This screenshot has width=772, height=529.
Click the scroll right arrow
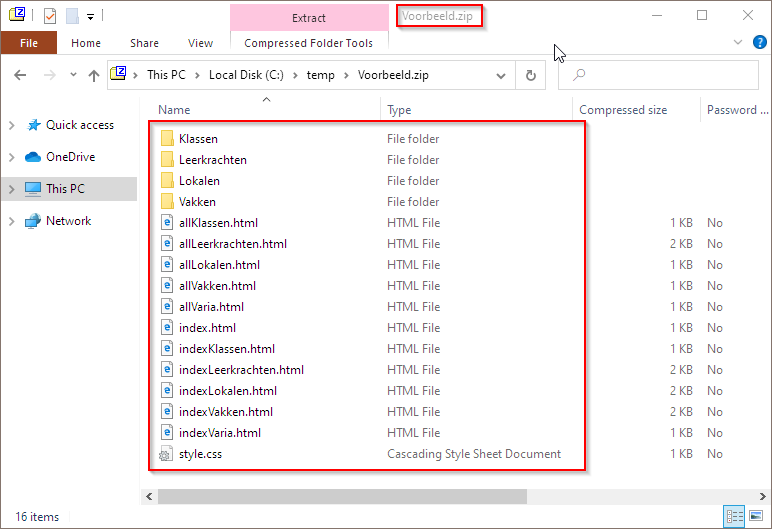click(x=762, y=496)
